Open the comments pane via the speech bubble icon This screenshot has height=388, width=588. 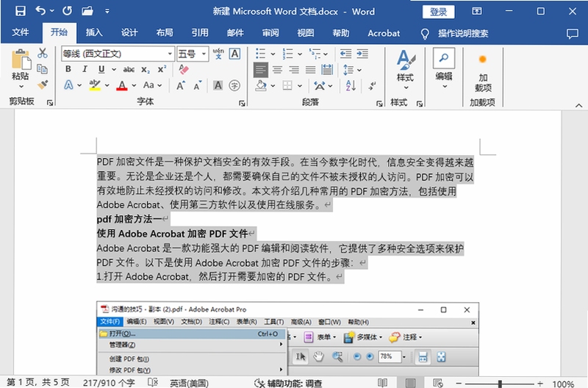click(573, 33)
